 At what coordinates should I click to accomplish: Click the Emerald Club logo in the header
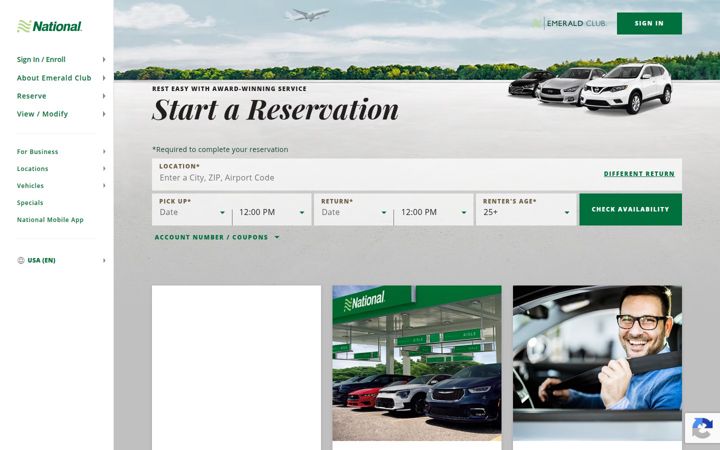568,23
